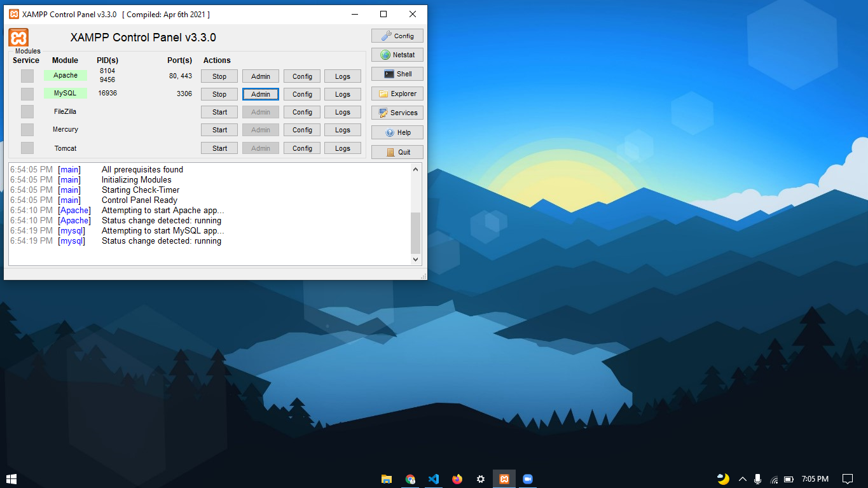Screen dimensions: 868x488
Task: View FileZilla Logs
Action: (x=343, y=112)
